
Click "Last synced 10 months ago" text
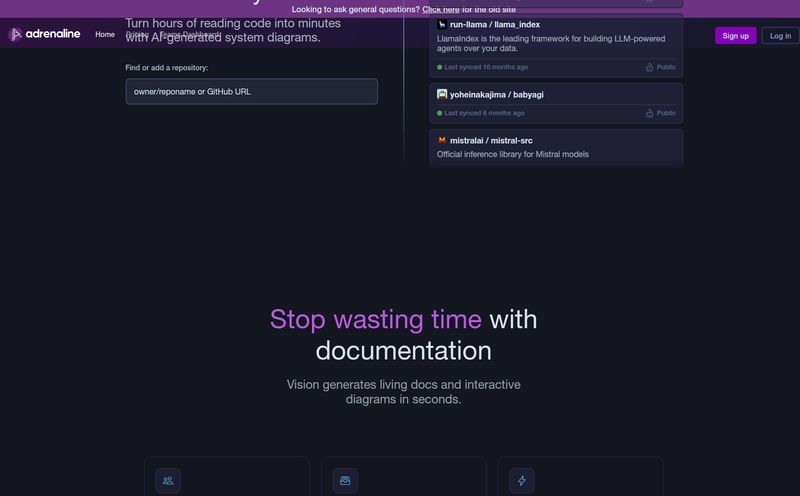486,67
